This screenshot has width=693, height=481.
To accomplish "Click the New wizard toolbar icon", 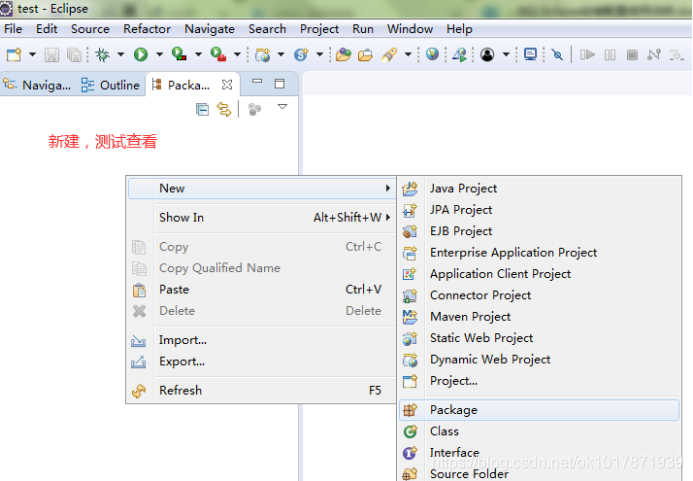I will point(14,55).
